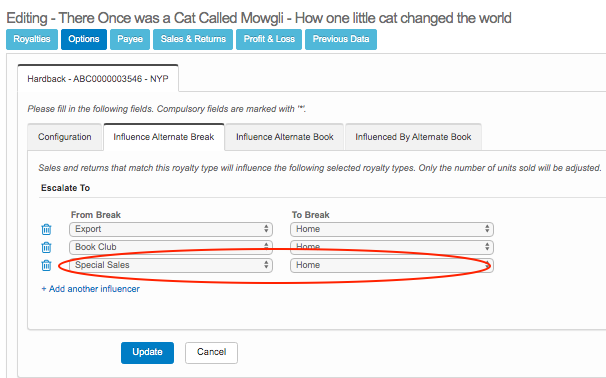Image resolution: width=606 pixels, height=378 pixels.
Task: Open To Break dropdown in Book Club row
Action: click(x=392, y=247)
